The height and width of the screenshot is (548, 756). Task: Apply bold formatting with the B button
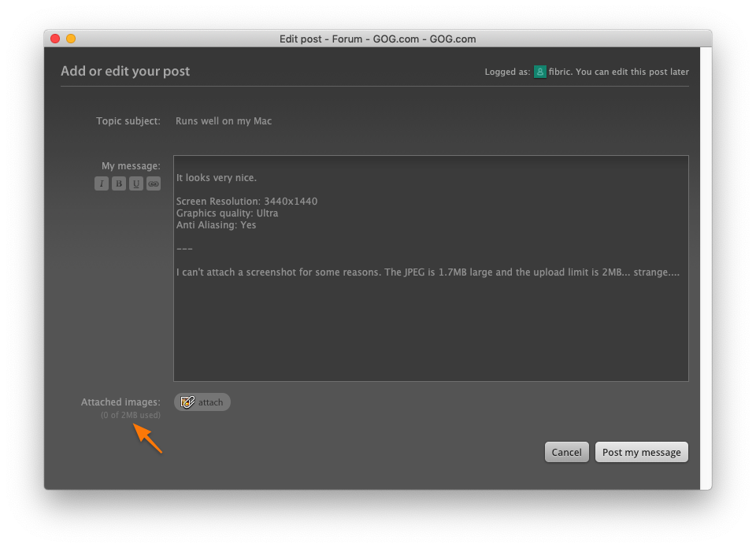(119, 183)
